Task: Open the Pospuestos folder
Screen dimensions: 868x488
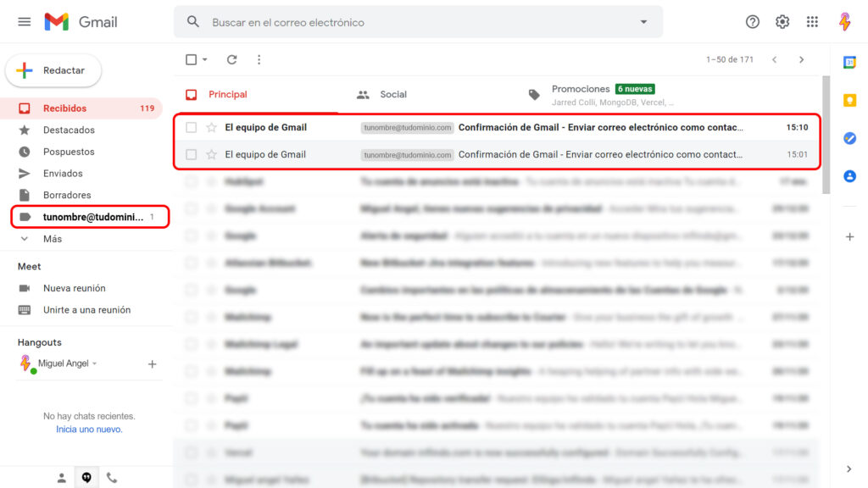Action: 82,152
